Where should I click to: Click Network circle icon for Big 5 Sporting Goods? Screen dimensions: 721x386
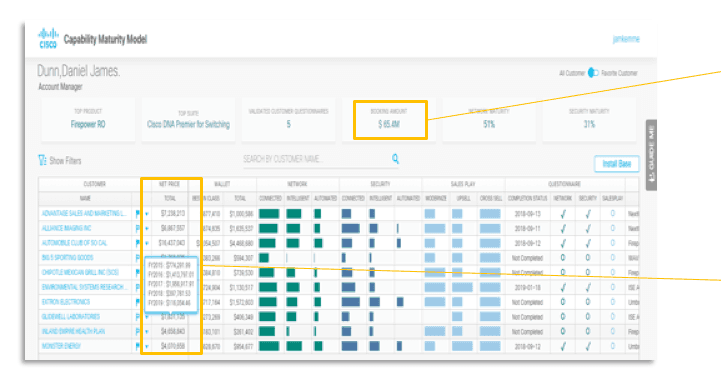(x=563, y=258)
